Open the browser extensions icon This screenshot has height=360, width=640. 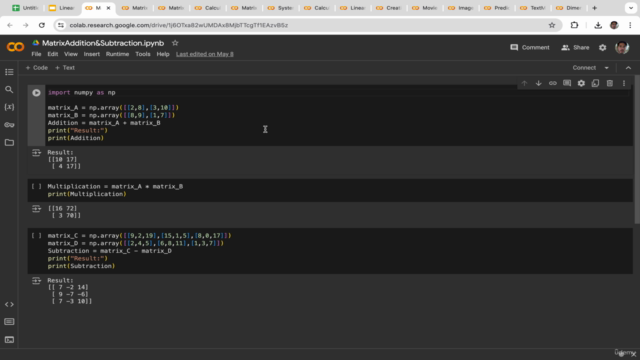pyautogui.click(x=574, y=25)
